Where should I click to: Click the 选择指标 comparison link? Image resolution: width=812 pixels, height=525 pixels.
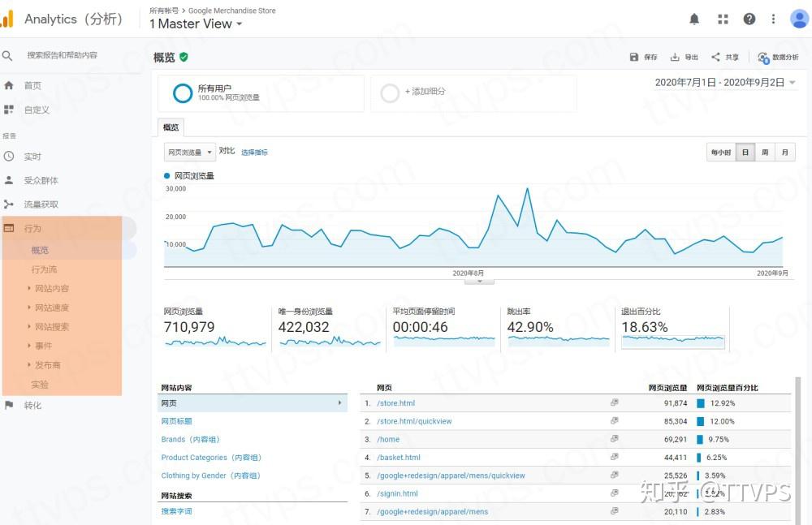(x=255, y=152)
